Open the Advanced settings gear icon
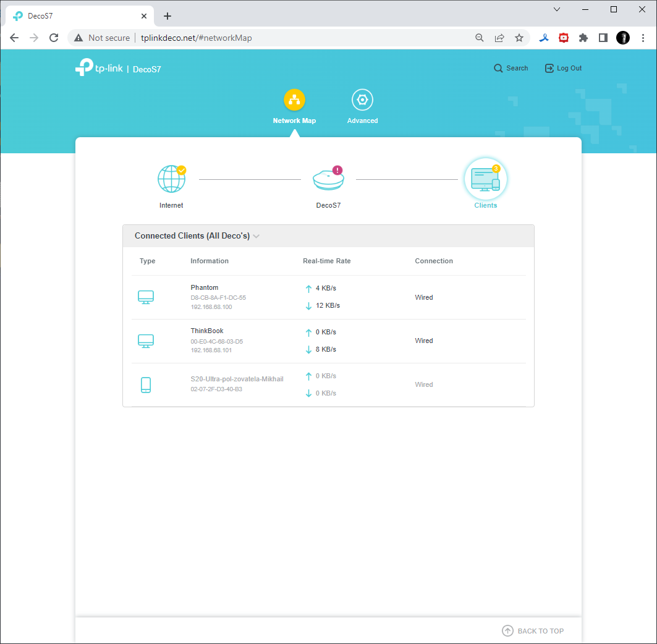 tap(362, 100)
